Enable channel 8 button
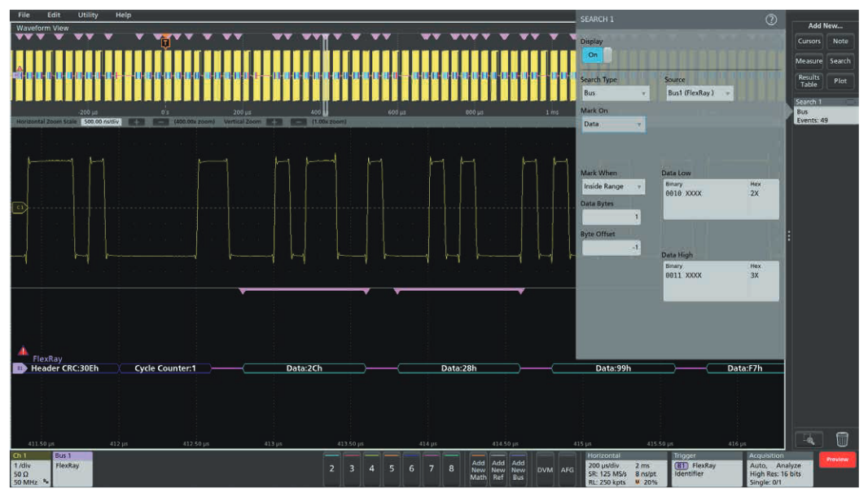The image size is (868, 497). pyautogui.click(x=451, y=469)
